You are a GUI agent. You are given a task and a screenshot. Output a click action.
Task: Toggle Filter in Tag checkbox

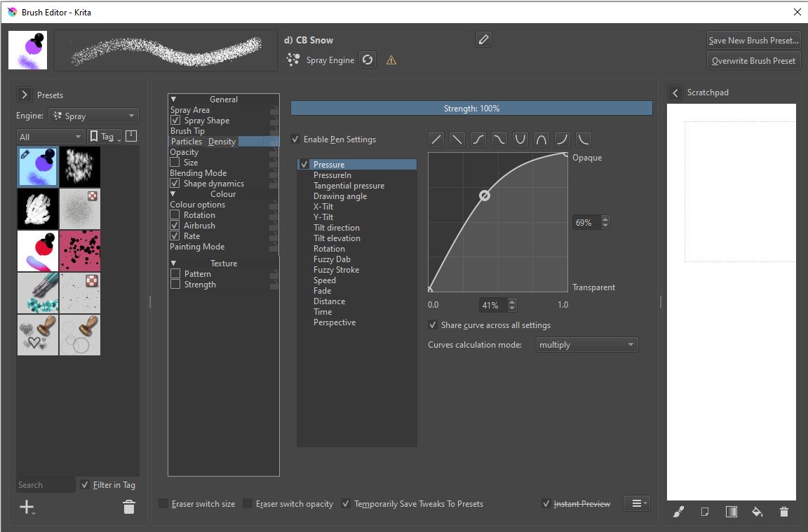click(x=85, y=484)
